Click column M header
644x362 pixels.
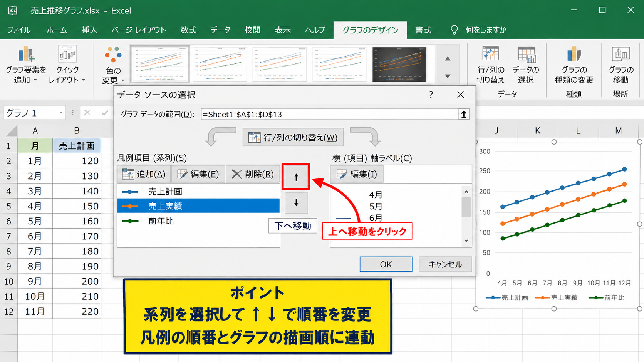[x=618, y=131]
